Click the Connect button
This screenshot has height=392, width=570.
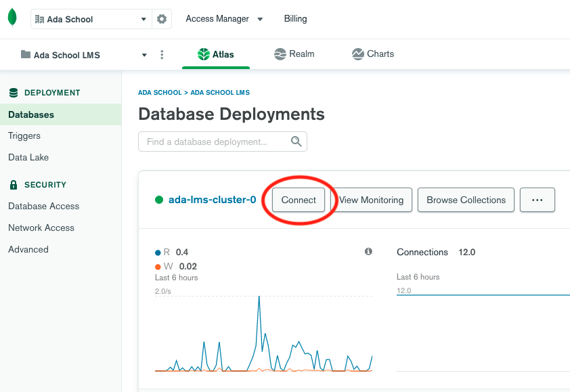(299, 200)
